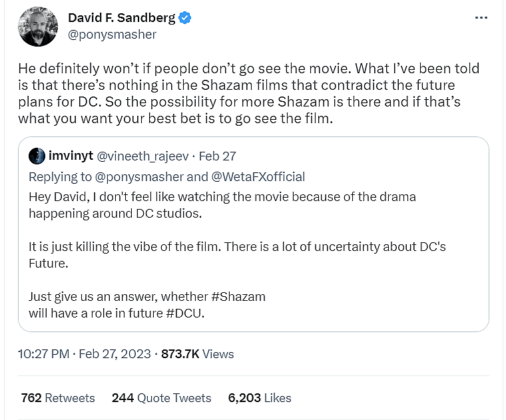The width and height of the screenshot is (506, 420).
Task: Open the three-dot more options menu
Action: (x=481, y=18)
